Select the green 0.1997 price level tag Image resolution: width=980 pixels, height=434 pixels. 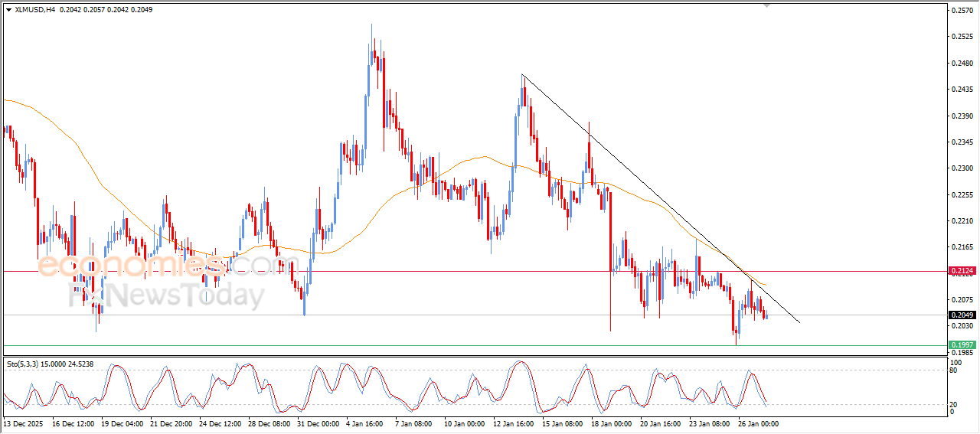(961, 345)
